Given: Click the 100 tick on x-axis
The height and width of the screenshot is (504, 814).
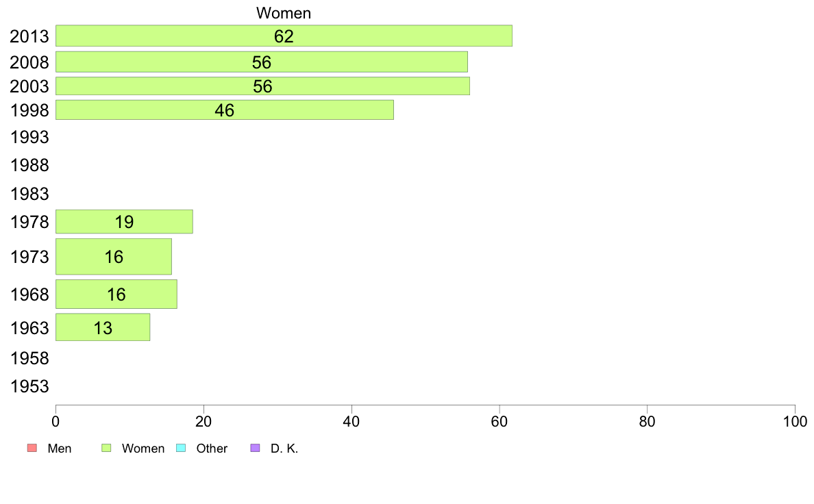Looking at the screenshot, I should point(795,421).
